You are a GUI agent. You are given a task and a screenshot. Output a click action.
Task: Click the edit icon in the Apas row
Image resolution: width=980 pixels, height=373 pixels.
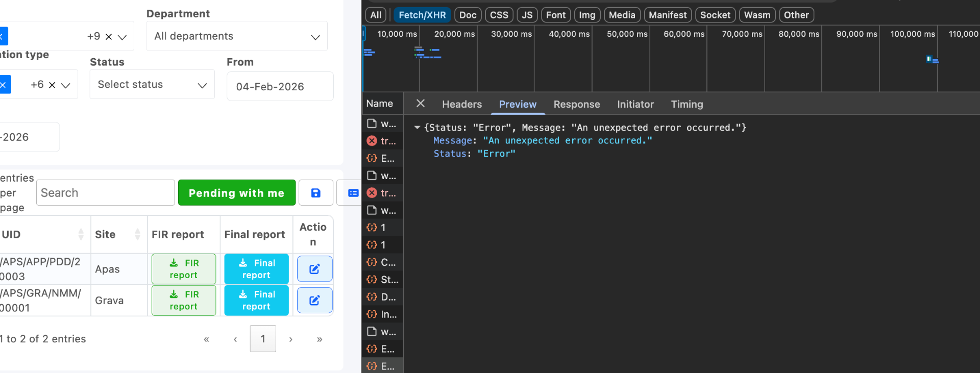[x=314, y=269]
